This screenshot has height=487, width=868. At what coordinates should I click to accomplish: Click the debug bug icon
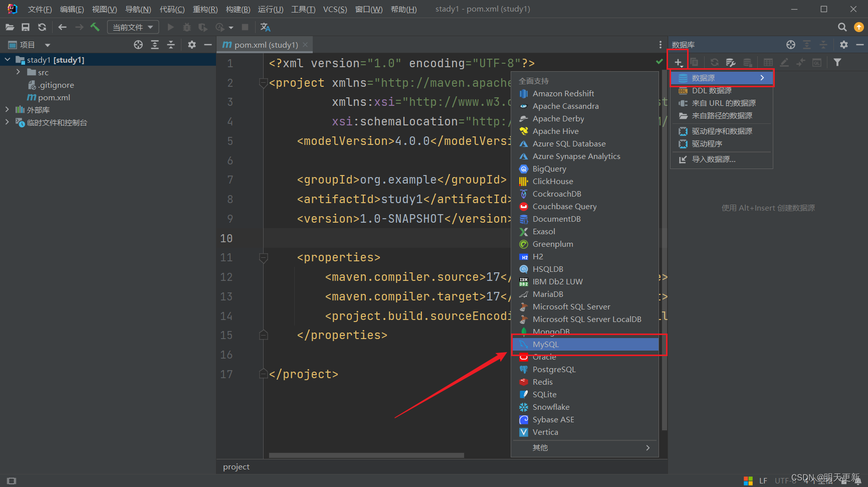tap(187, 27)
